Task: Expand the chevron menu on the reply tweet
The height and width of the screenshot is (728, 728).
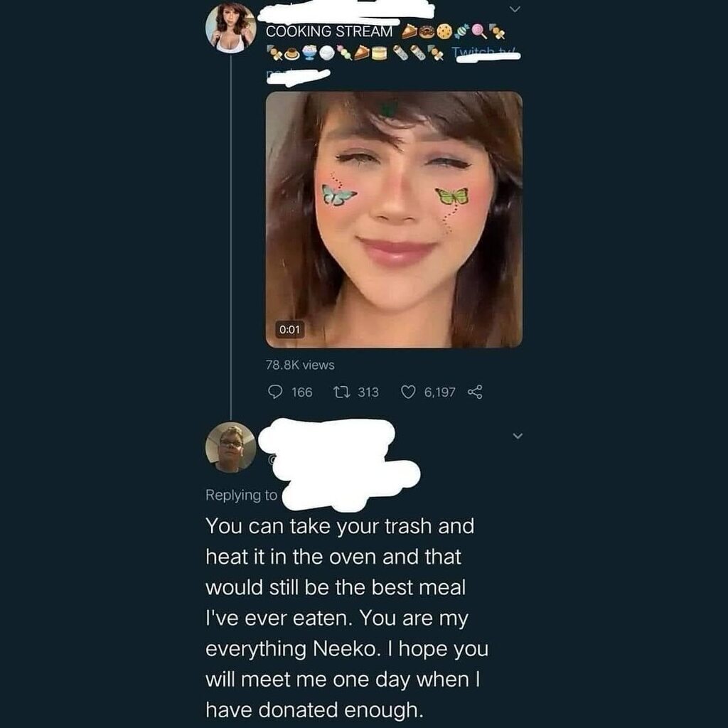Action: point(518,436)
